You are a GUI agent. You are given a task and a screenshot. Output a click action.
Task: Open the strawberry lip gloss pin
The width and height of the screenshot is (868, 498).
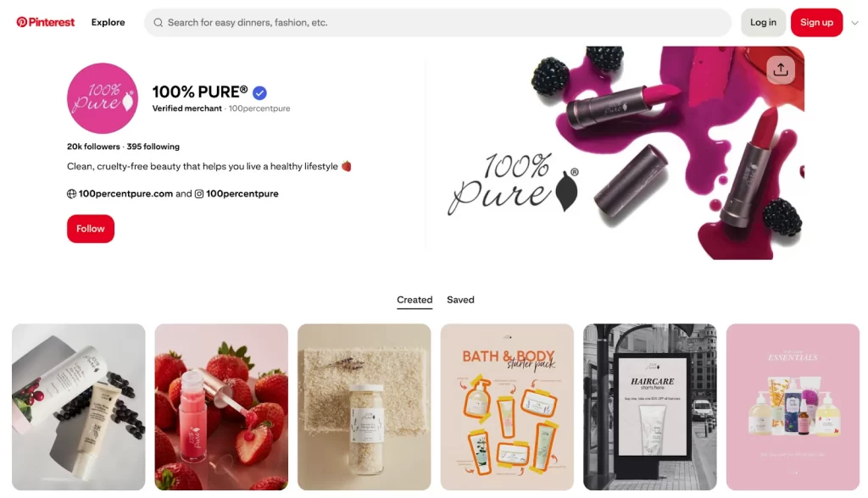click(x=221, y=407)
